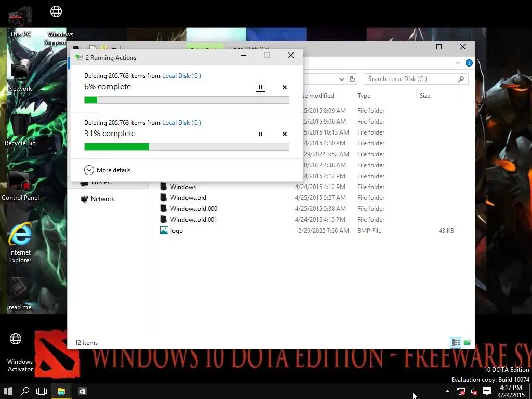The width and height of the screenshot is (532, 399).
Task: Open Action Center notifications icon
Action: point(487,391)
